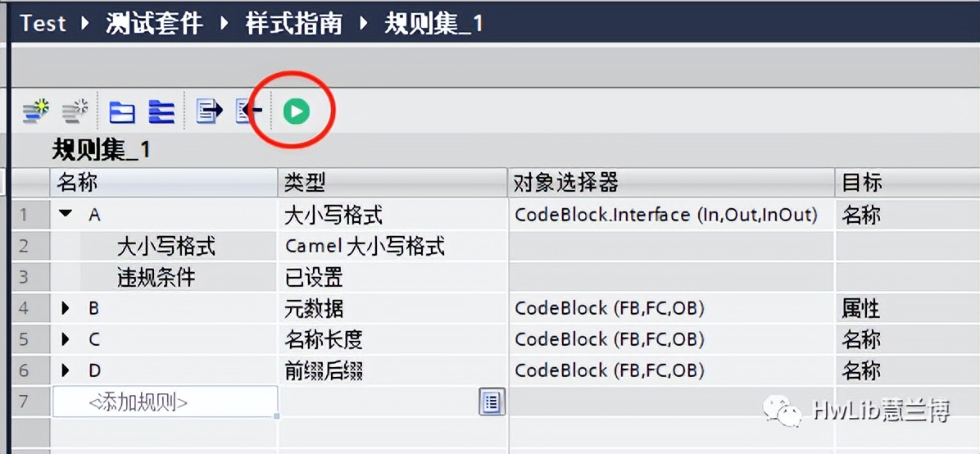Go to Test in the breadcrumb path
The height and width of the screenshot is (454, 980).
pos(43,23)
